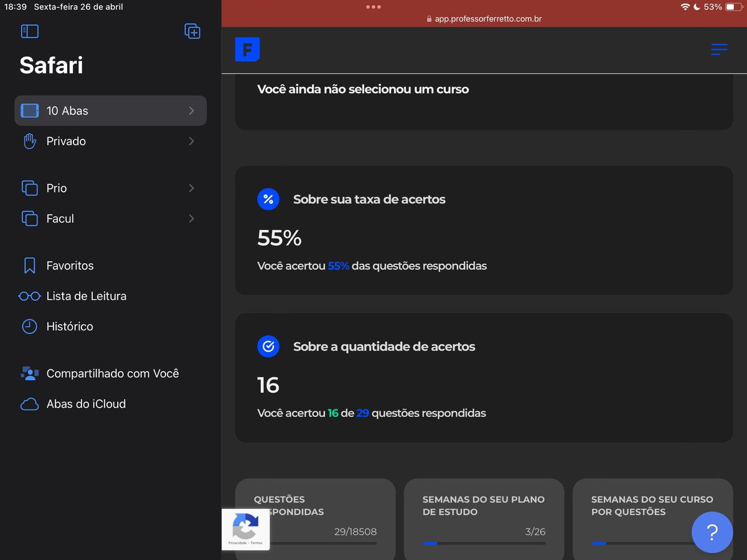The image size is (747, 560).
Task: Click the checkmark icon for quantidade de acertos
Action: point(268,347)
